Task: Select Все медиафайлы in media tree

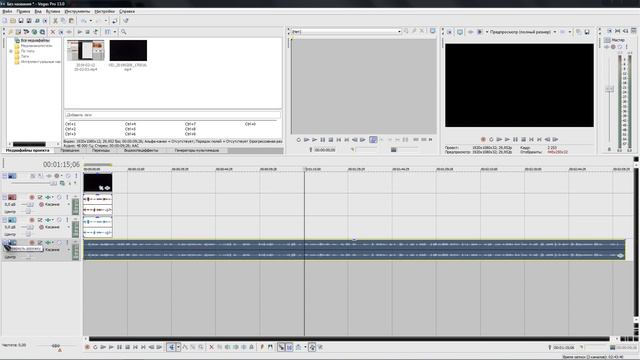Action: tap(35, 40)
